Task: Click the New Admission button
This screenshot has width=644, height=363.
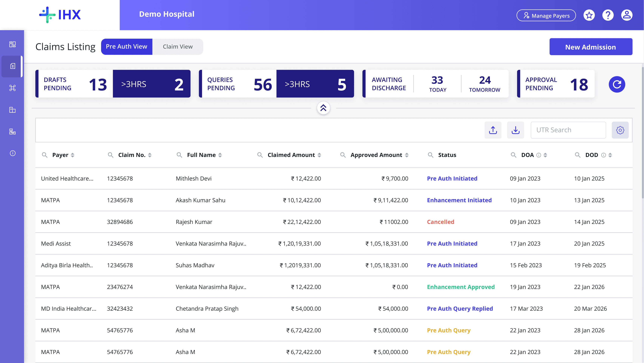Action: click(591, 47)
